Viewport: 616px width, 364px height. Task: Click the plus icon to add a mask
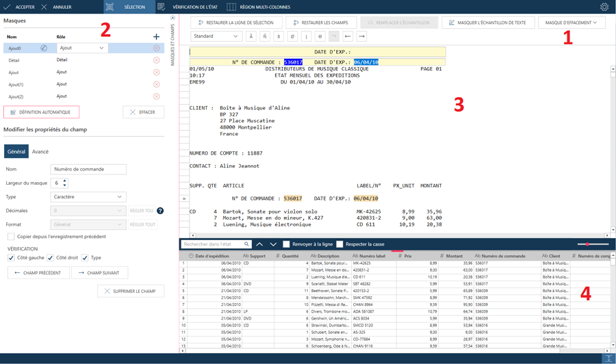(156, 37)
